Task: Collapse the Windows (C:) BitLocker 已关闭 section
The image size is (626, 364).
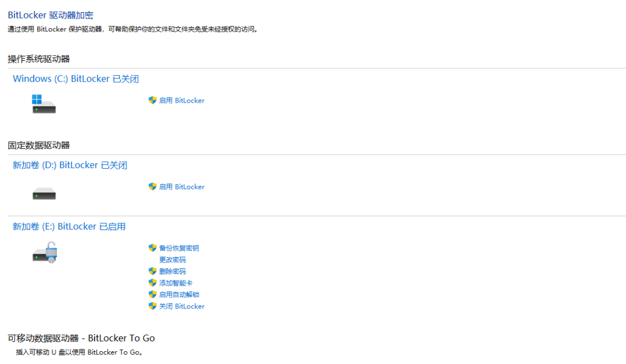Action: 75,79
